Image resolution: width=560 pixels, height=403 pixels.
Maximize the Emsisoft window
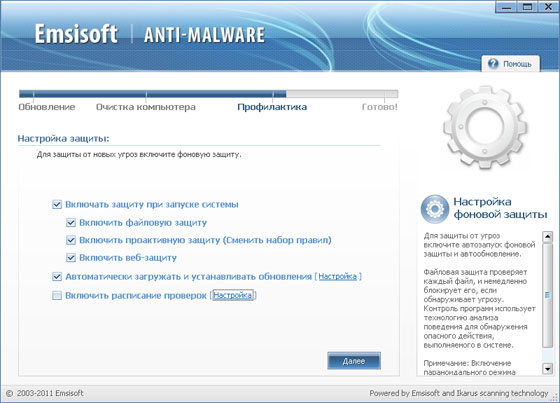tap(528, 7)
